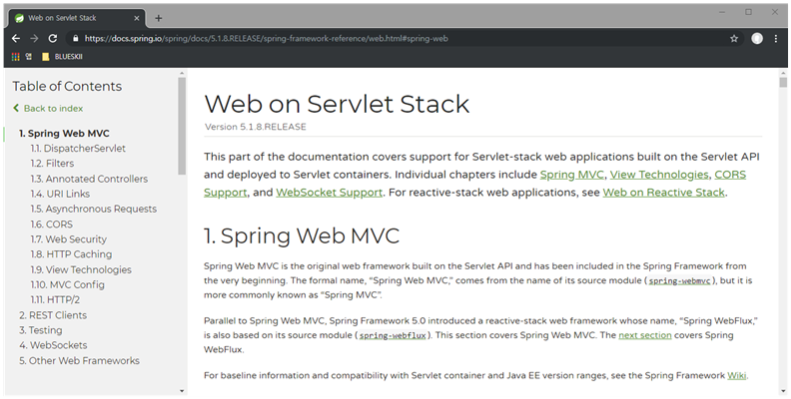791x399 pixels.
Task: Click the sidebar scroll down arrow
Action: [x=182, y=391]
